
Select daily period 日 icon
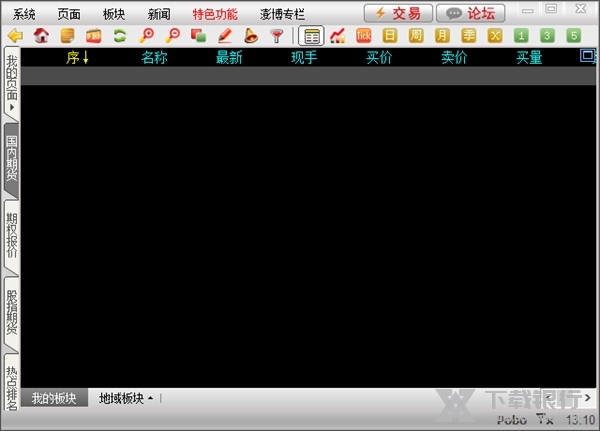pyautogui.click(x=390, y=36)
